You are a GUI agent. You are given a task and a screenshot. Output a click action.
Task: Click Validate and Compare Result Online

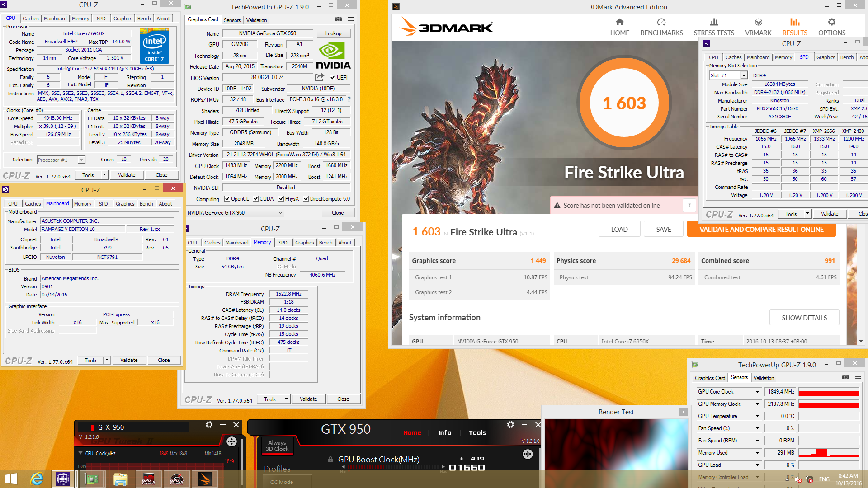(761, 229)
